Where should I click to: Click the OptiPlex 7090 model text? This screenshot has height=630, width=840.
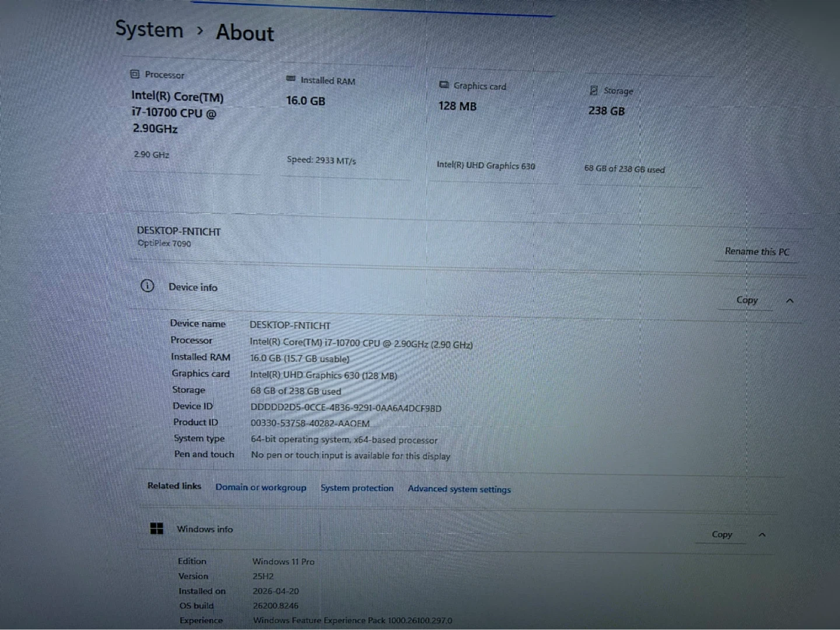coord(164,243)
